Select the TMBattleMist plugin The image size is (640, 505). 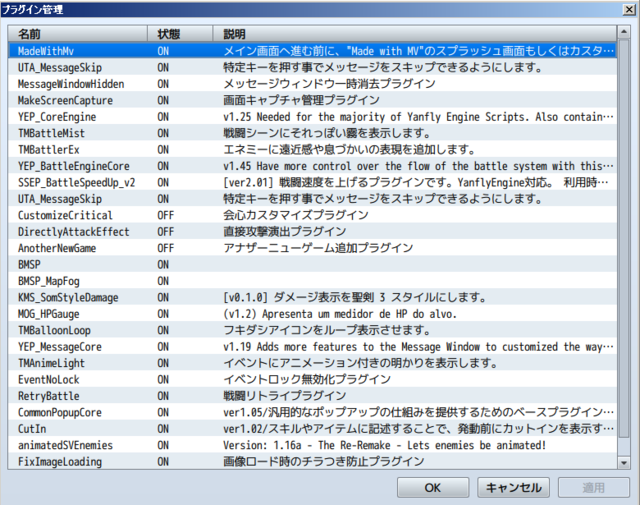[x=312, y=133]
